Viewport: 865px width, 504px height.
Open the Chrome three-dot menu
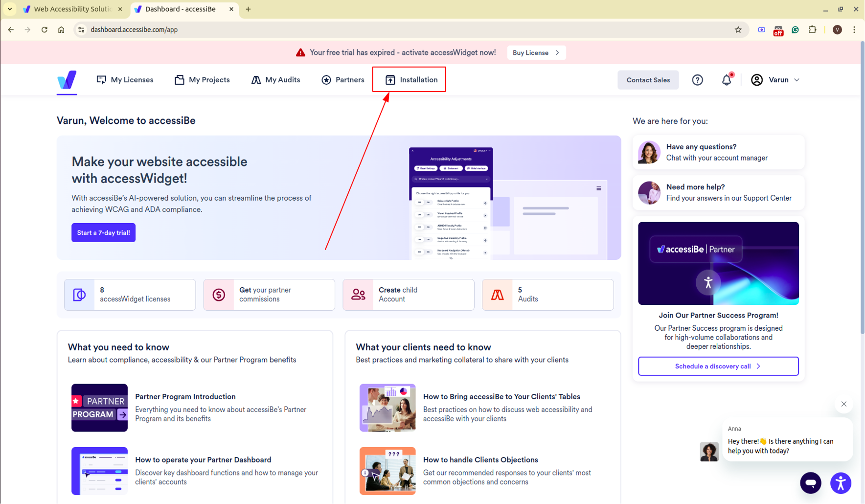[x=854, y=30]
